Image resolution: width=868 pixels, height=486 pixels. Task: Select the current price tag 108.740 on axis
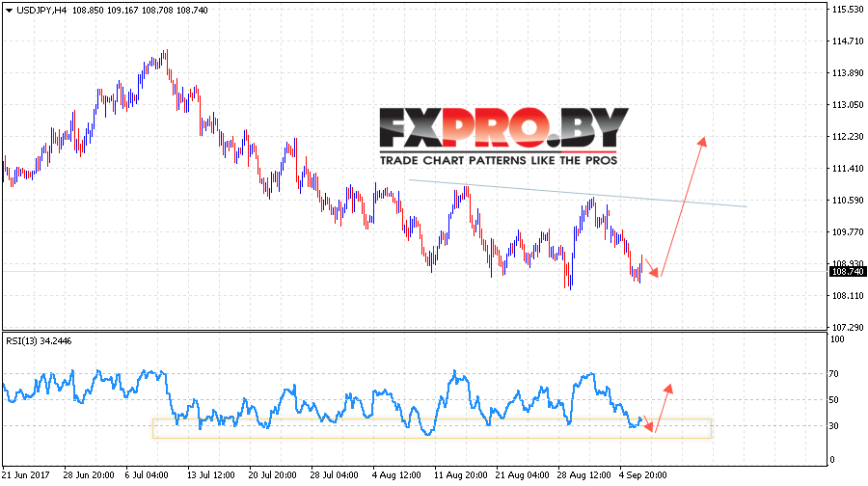pos(848,272)
